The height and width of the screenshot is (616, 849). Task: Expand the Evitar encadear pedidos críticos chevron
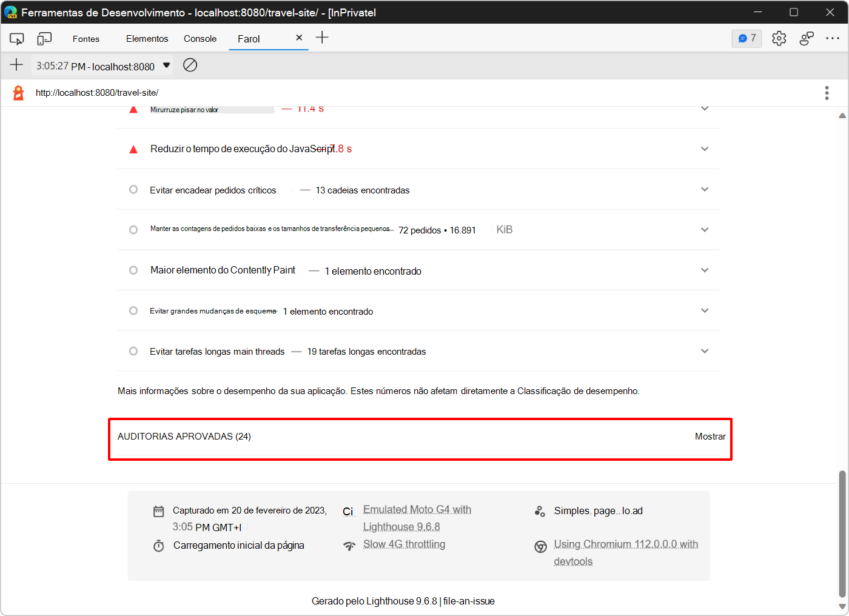tap(705, 190)
